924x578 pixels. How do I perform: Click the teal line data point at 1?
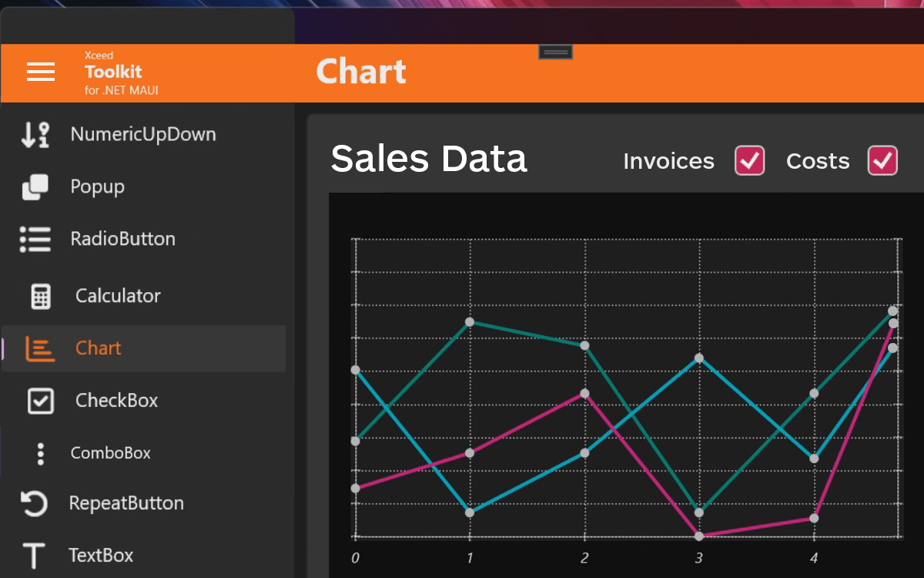tap(470, 321)
